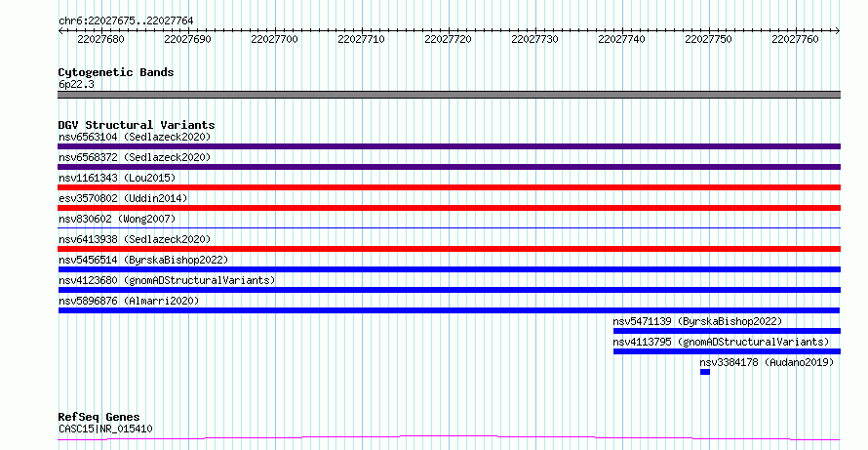Select nsv4123680 (gnomADStructuralVariants) label
868x450 pixels.
click(167, 280)
